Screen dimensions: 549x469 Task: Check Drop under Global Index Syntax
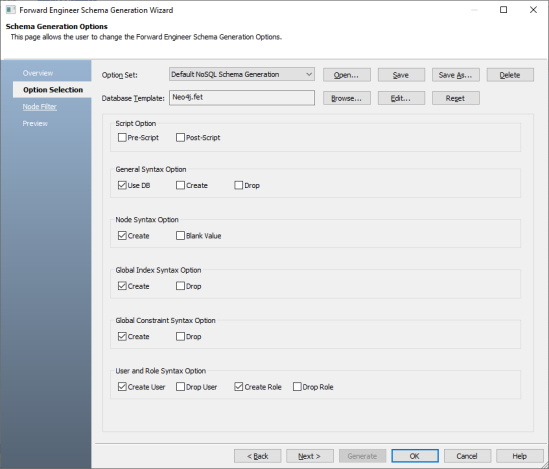pos(180,286)
